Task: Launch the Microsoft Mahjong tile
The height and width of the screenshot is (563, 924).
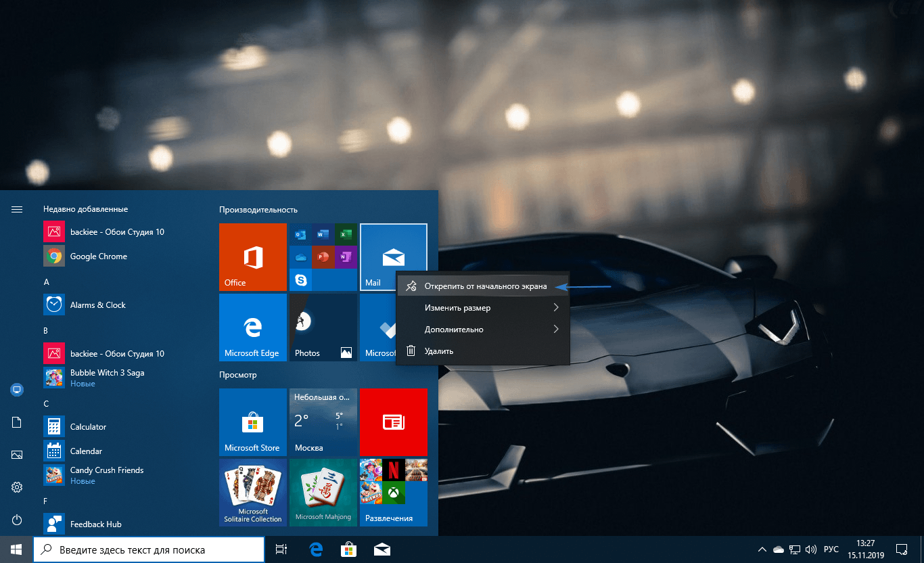Action: (x=323, y=492)
